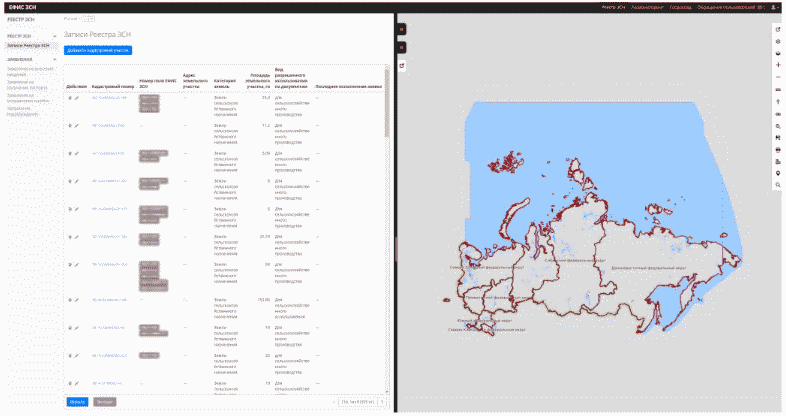Click the save icon in map toolbar
The height and width of the screenshot is (416, 786).
(778, 149)
